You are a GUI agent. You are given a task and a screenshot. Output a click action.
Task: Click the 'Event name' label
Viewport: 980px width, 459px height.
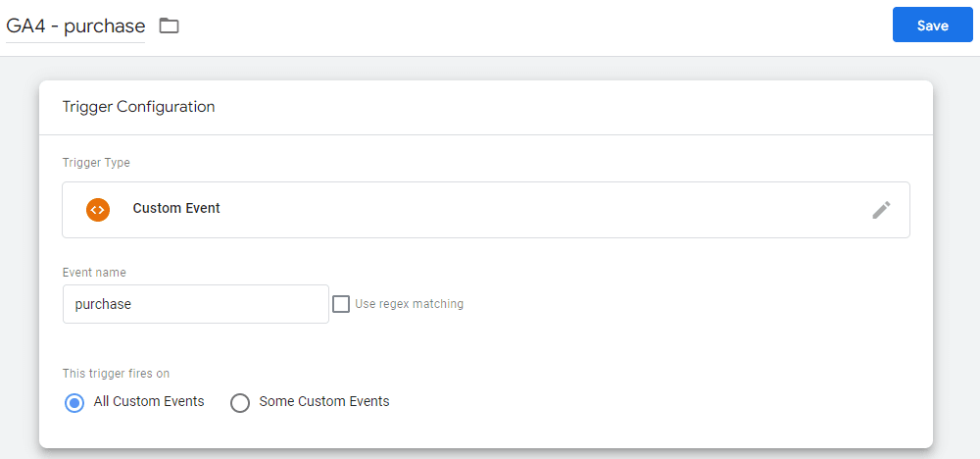tap(94, 272)
